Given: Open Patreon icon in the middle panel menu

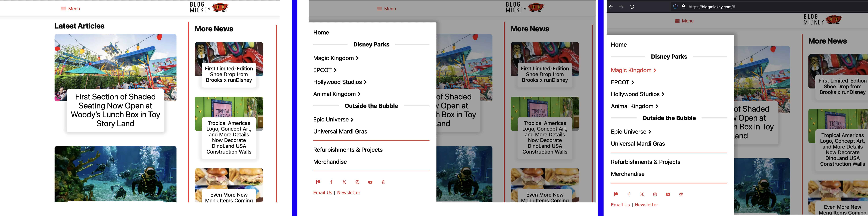Looking at the screenshot, I should coord(318,182).
